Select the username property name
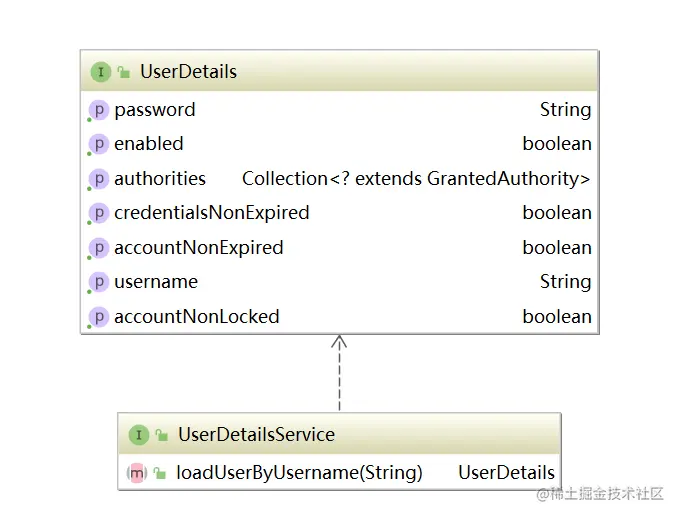Image resolution: width=679 pixels, height=517 pixels. click(x=156, y=282)
